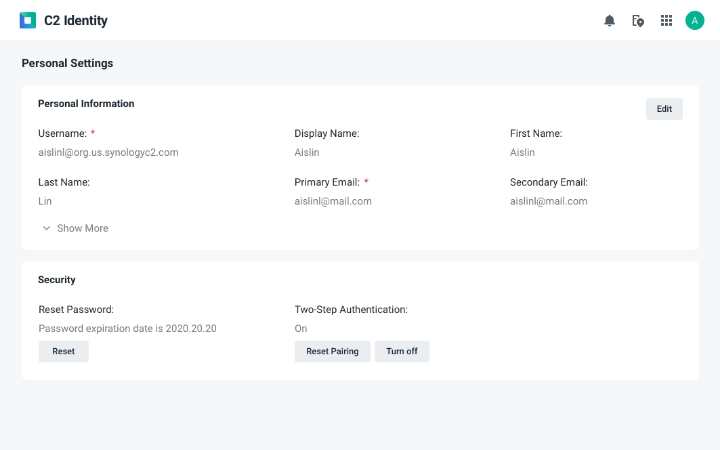The height and width of the screenshot is (450, 720).
Task: Click the Primary Email label
Action: tap(327, 182)
